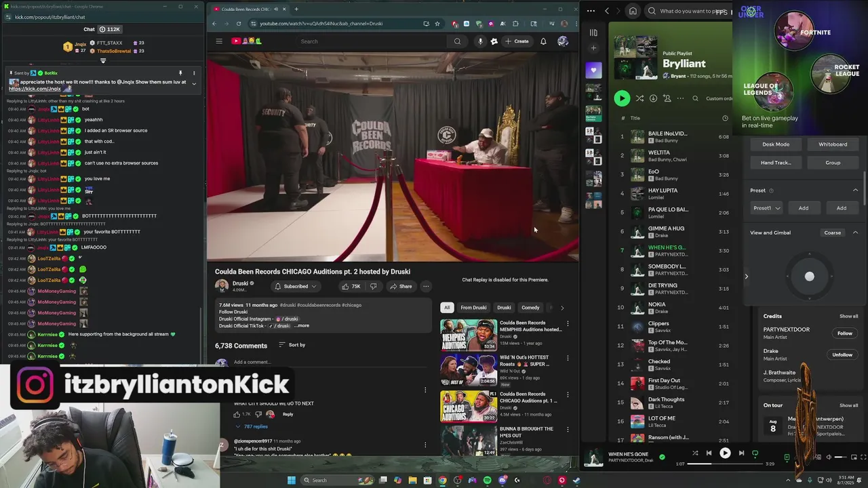The height and width of the screenshot is (488, 868).
Task: Follow PARTYNEXTDOOR in Credits
Action: (844, 333)
